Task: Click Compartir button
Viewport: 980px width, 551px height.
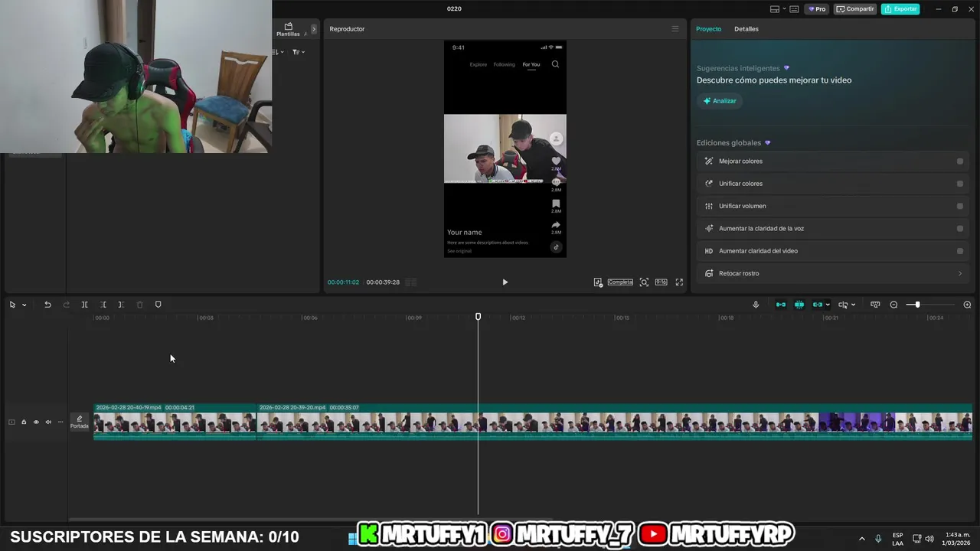Action: (x=855, y=9)
